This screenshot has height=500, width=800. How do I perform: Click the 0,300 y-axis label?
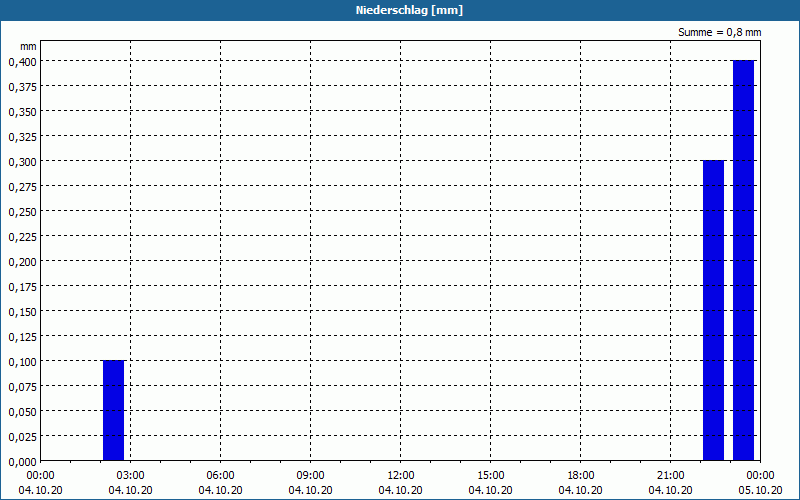point(22,162)
